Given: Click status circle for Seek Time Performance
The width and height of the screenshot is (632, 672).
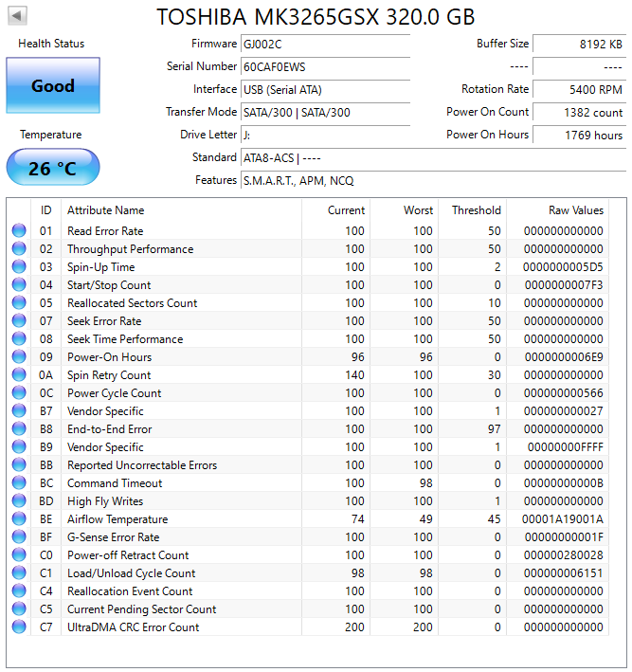Looking at the screenshot, I should 19,338.
